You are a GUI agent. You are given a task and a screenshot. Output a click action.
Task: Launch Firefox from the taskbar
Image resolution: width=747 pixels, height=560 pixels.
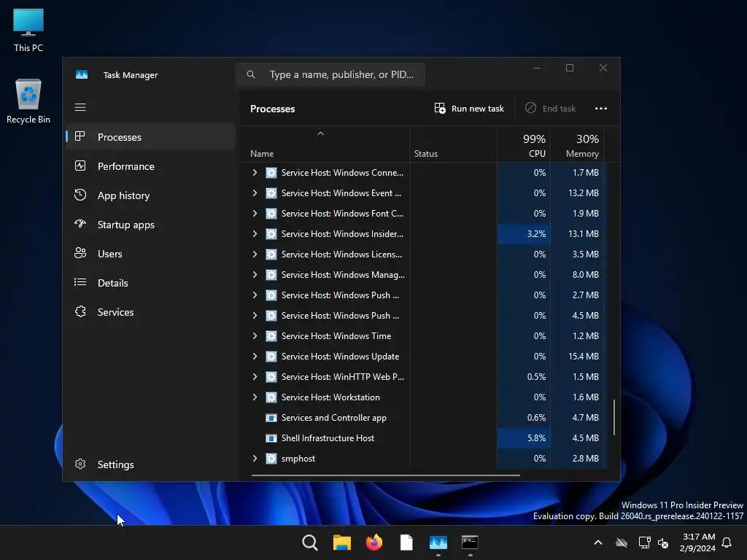374,542
